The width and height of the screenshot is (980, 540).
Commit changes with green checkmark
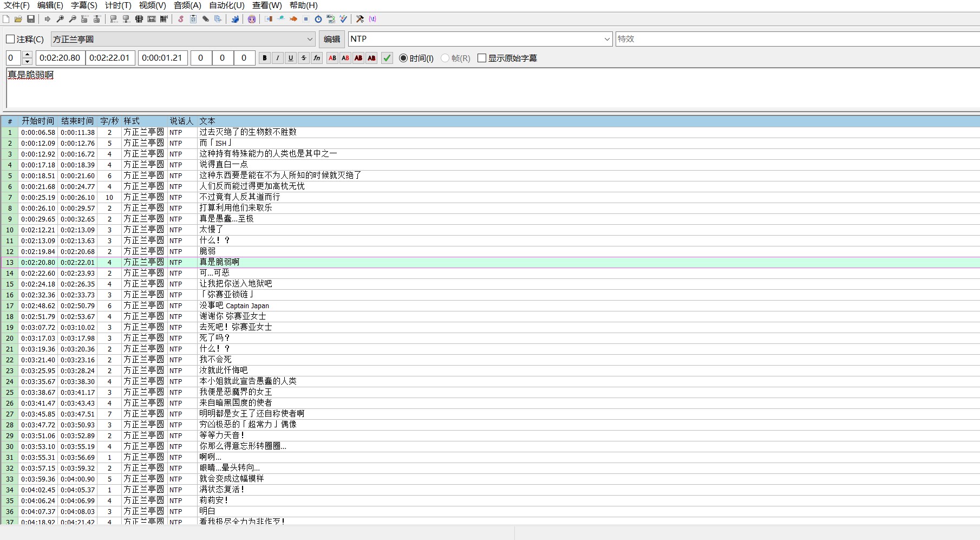[387, 58]
